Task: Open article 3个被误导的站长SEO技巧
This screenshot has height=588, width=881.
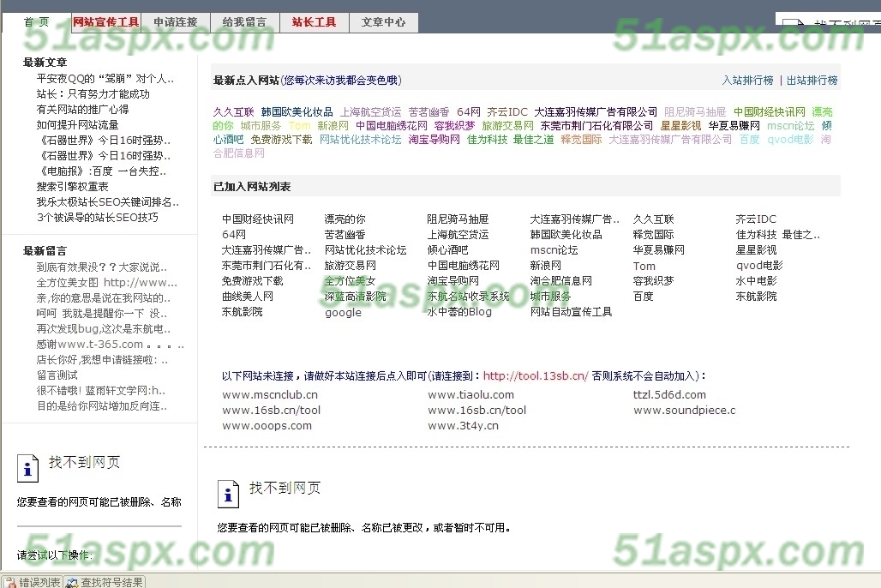Action: pyautogui.click(x=97, y=218)
